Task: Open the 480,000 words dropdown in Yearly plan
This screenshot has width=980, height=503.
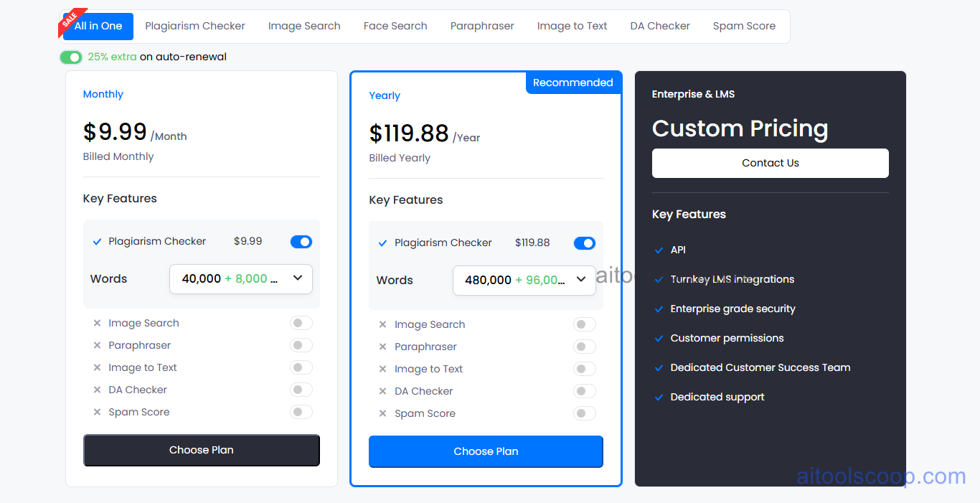Action: click(524, 281)
